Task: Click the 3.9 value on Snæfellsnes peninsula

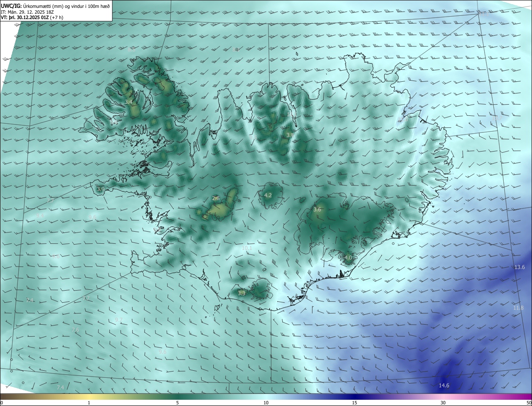Action: (x=101, y=189)
